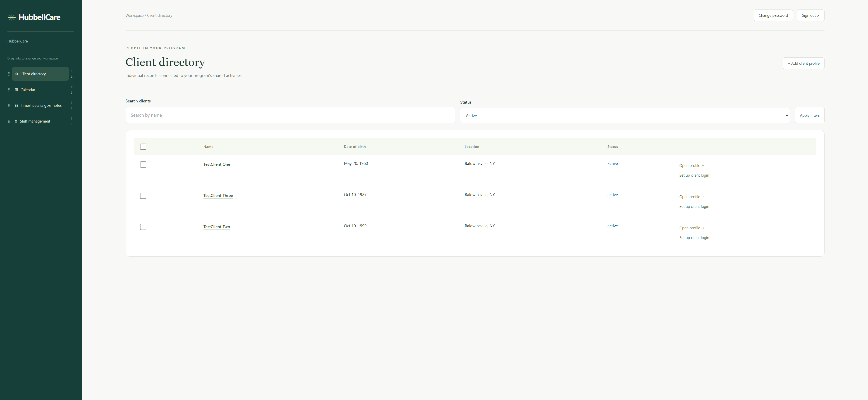Check the box for TestClient Three
This screenshot has width=868, height=400.
point(143,196)
